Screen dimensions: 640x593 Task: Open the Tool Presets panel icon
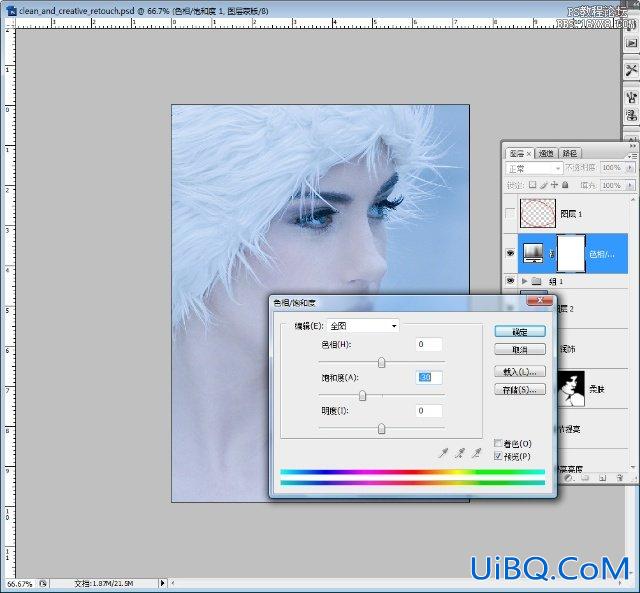click(x=631, y=70)
